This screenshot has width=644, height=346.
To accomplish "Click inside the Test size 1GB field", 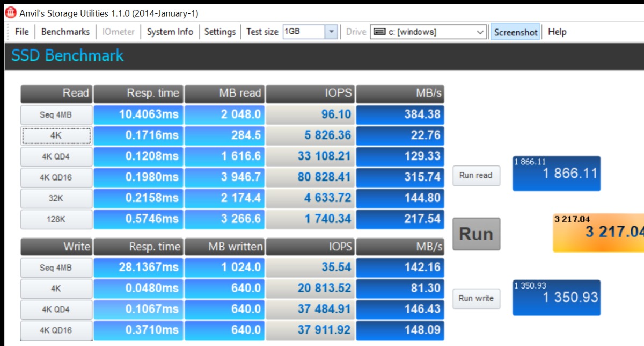I will point(303,32).
